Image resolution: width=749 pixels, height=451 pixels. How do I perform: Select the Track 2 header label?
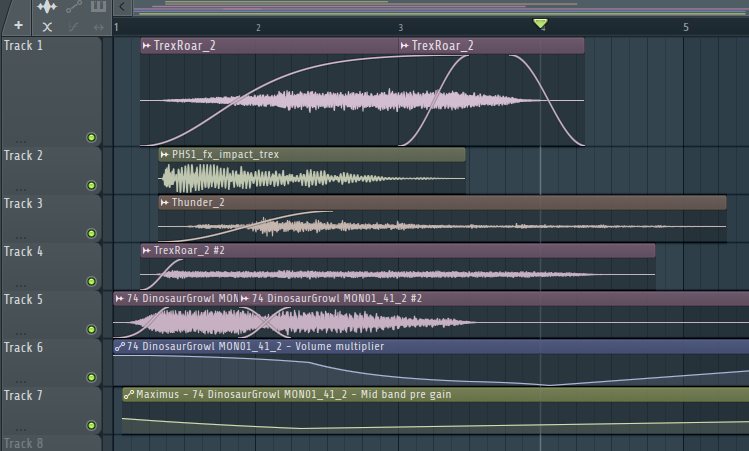point(23,156)
